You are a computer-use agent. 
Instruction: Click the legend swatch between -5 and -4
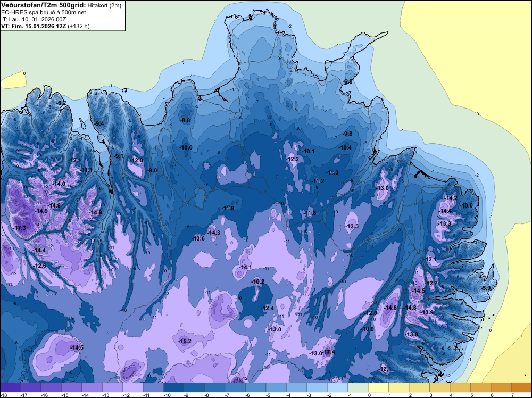pos(276,387)
